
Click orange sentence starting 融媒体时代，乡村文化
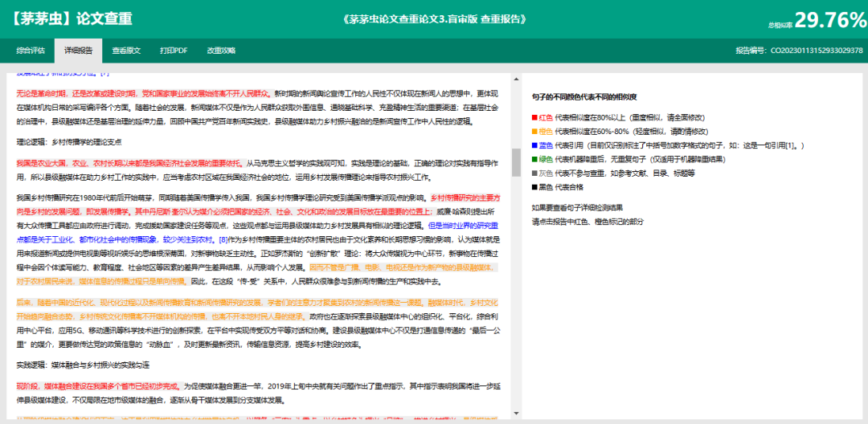tap(259, 310)
